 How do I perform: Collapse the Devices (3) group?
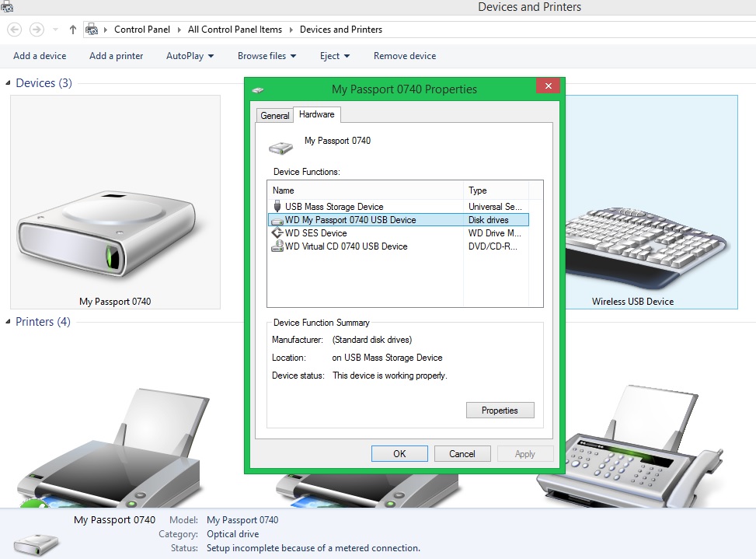pyautogui.click(x=9, y=83)
